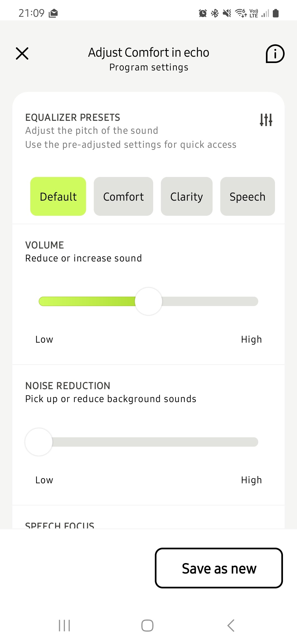Open the info bubble icon
This screenshot has height=644, width=297.
(x=275, y=54)
